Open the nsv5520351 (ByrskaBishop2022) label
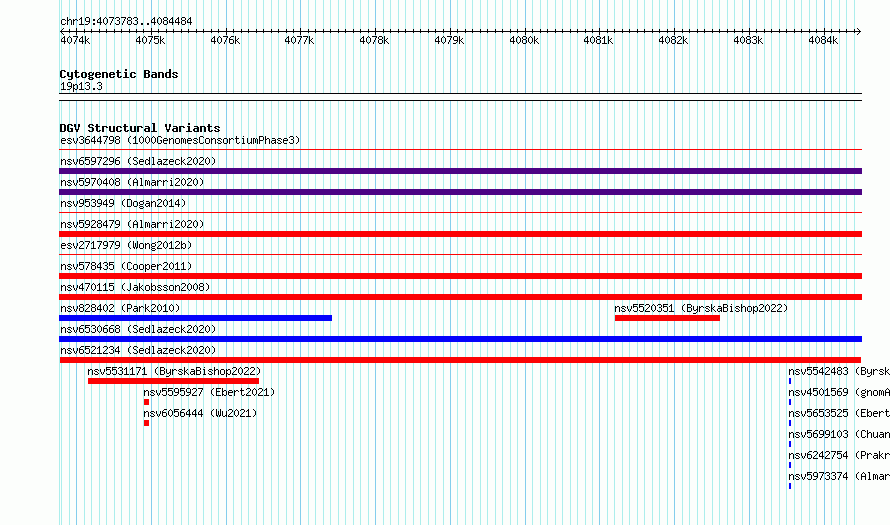Screen dimensions: 890x525 click(x=701, y=308)
